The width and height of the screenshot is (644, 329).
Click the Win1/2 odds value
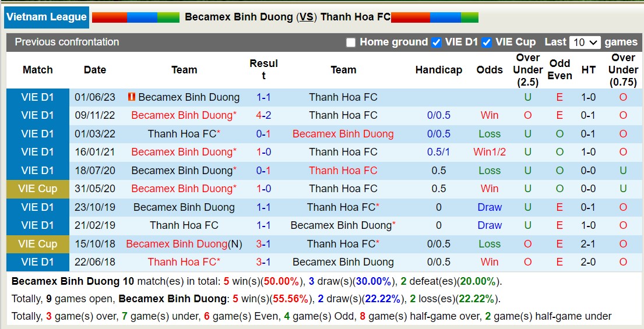tap(490, 152)
